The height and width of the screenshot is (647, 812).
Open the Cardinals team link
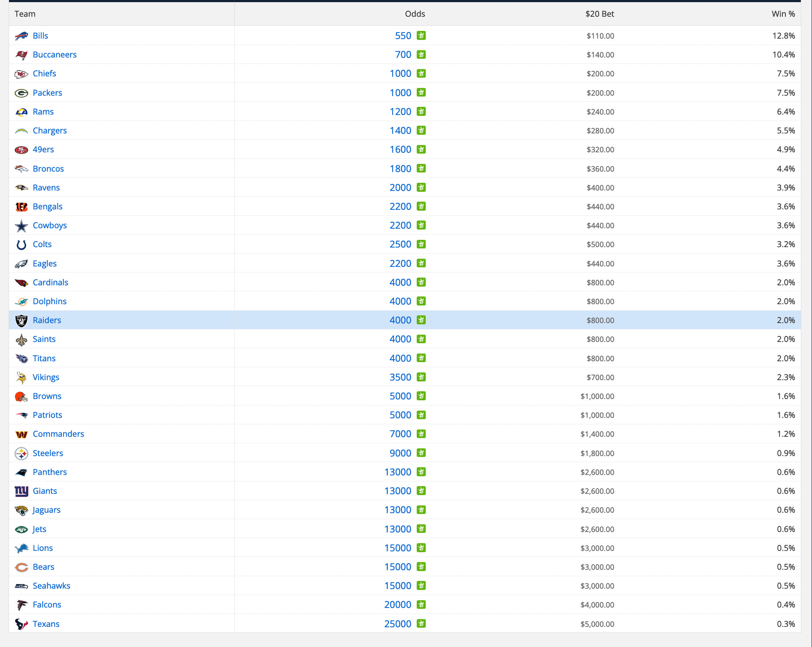tap(50, 282)
